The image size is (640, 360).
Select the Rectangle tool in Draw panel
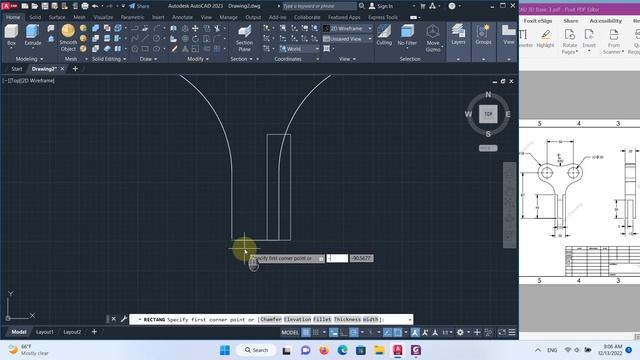pos(145,49)
